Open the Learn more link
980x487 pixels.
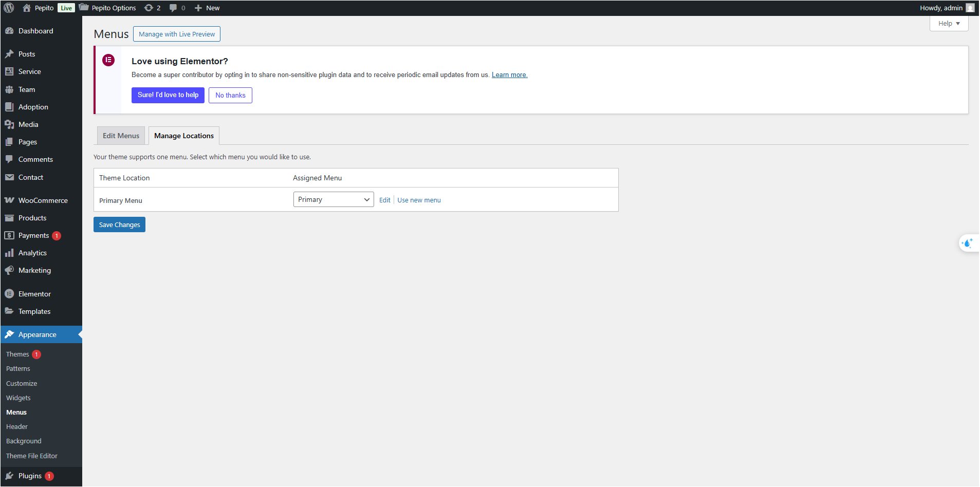point(509,75)
